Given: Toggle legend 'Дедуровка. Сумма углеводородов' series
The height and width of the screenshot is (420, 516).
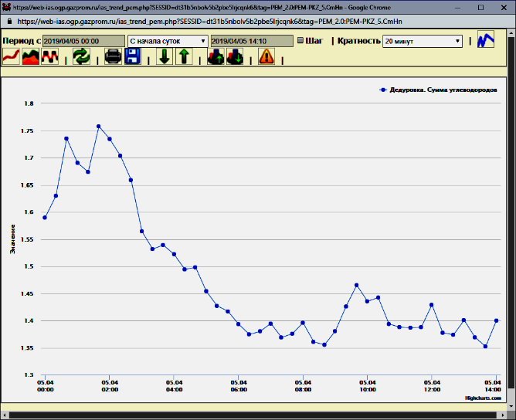Looking at the screenshot, I should 438,90.
